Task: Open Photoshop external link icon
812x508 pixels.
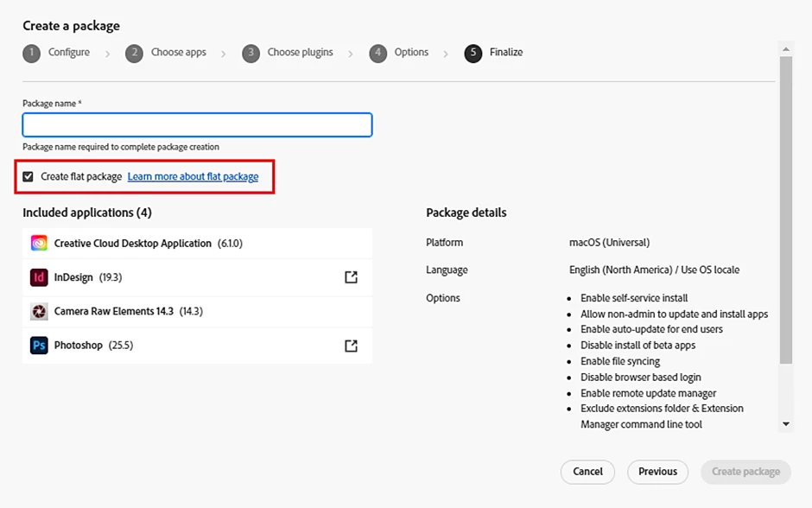Action: coord(351,346)
